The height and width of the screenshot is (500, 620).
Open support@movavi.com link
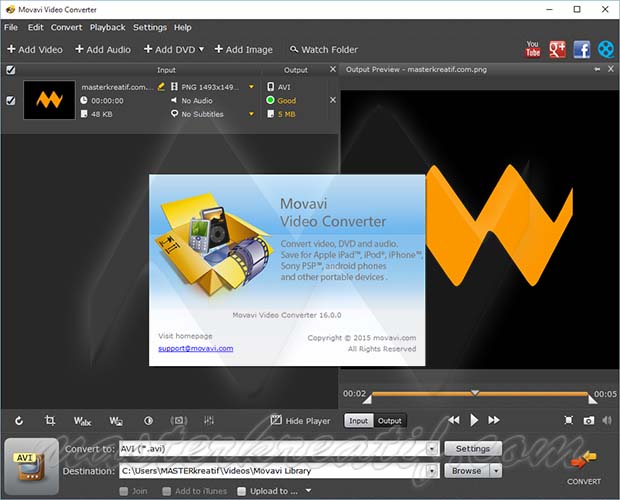(196, 348)
